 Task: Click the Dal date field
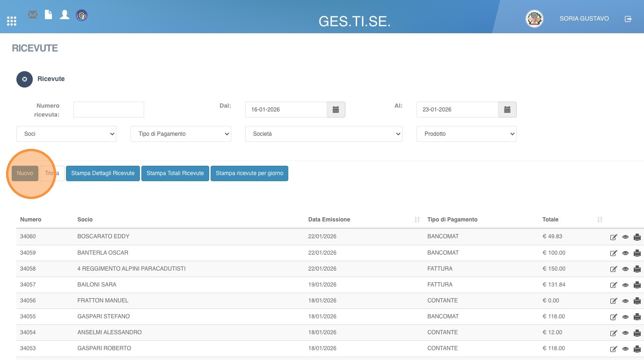pyautogui.click(x=286, y=110)
